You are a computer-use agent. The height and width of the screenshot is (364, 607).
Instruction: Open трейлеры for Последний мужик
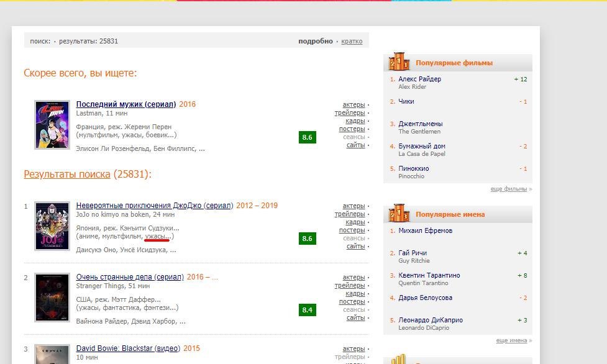350,112
